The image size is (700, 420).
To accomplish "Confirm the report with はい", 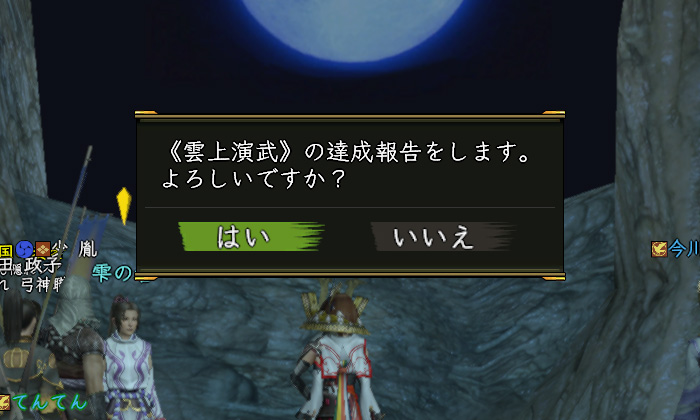I will [251, 236].
